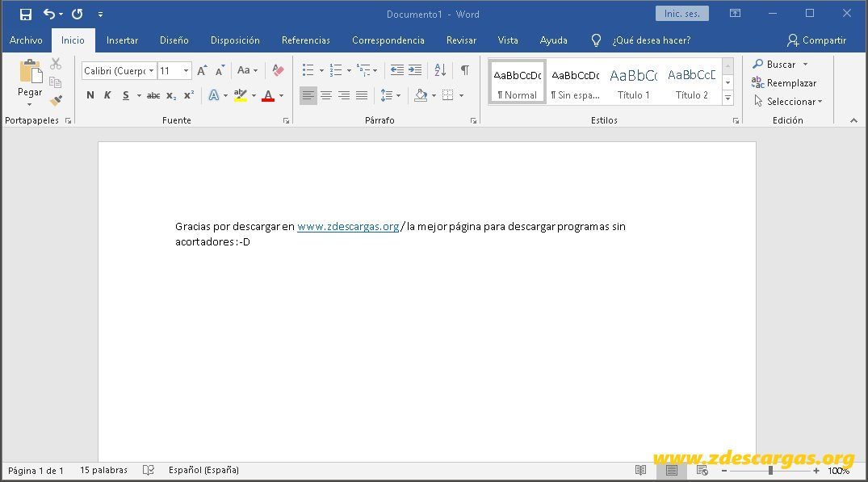Viewport: 868px width, 482px height.
Task: Cut selection with the scissors icon
Action: pyautogui.click(x=56, y=64)
